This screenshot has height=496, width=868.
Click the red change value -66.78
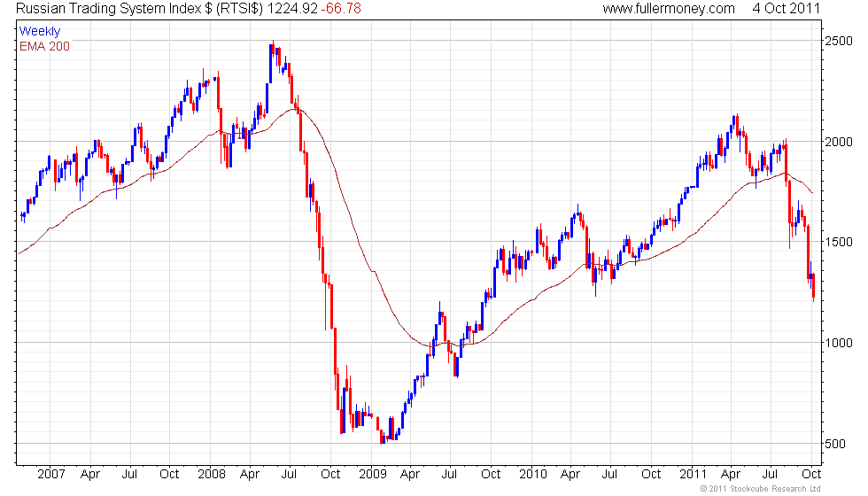point(341,9)
